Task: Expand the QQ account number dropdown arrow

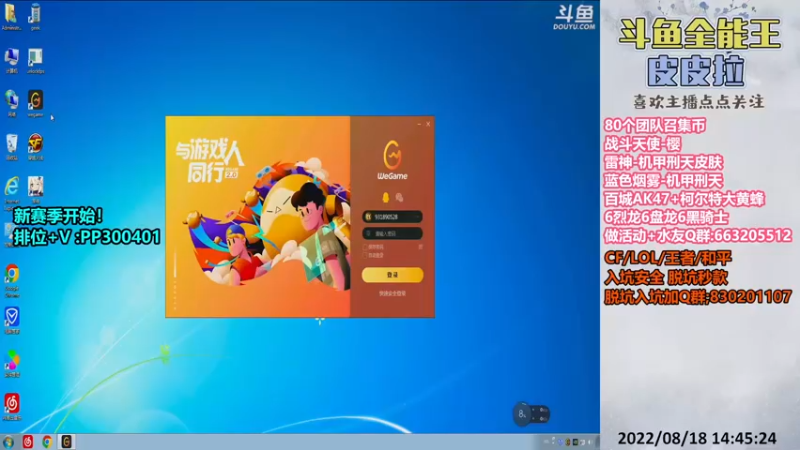Action: pyautogui.click(x=417, y=217)
